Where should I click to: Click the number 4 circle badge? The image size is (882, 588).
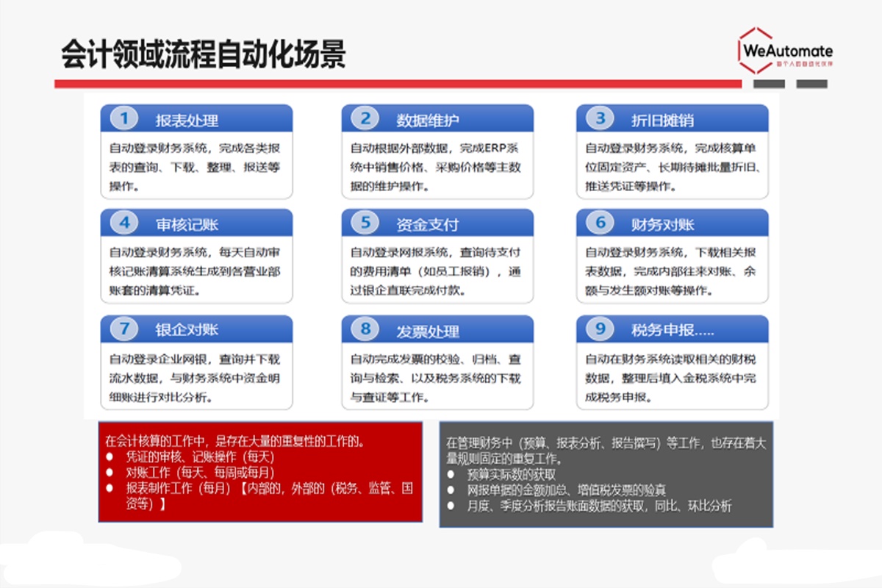pos(124,223)
